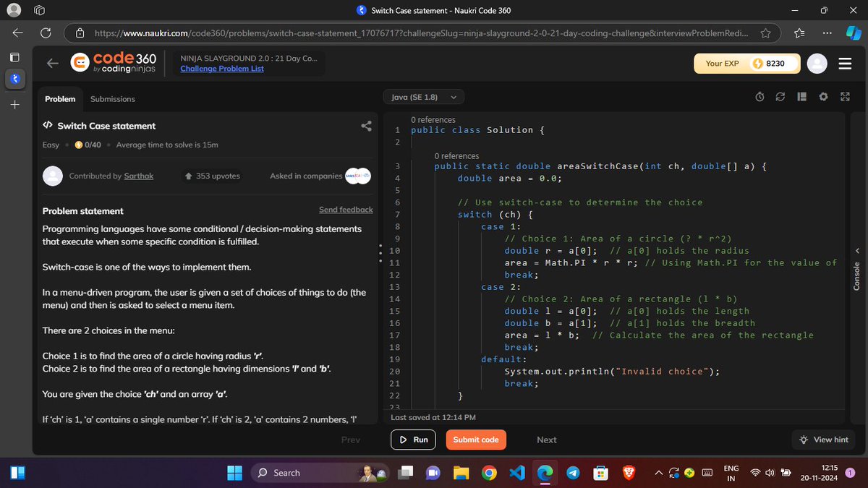Open the Java (SE 1.8) language dropdown
Image resolution: width=868 pixels, height=488 pixels.
tap(423, 97)
